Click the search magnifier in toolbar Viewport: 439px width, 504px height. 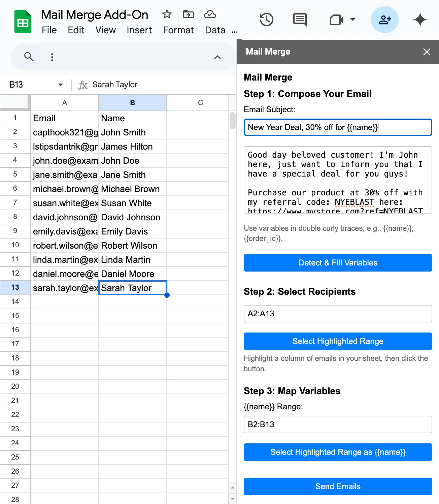coord(29,57)
